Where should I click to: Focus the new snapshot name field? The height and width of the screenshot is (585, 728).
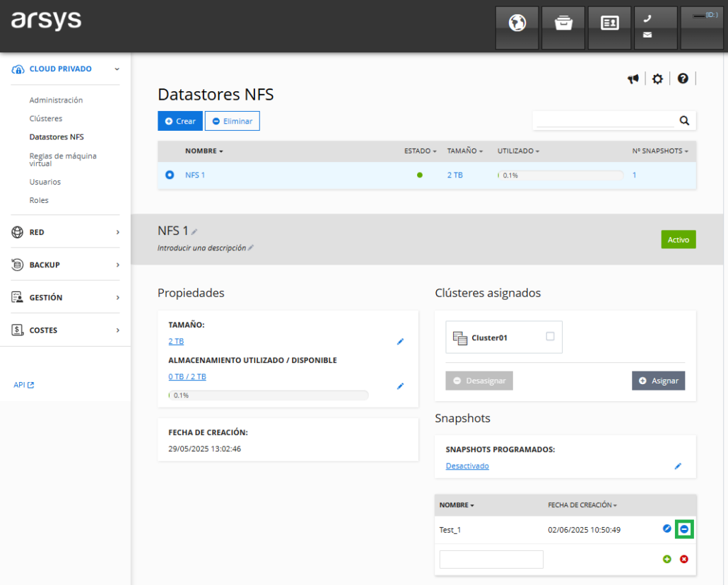tap(491, 560)
